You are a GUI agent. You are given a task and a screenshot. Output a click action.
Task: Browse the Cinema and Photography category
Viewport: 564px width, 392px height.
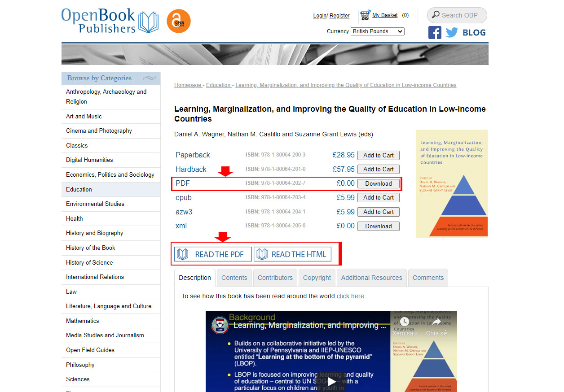tap(111, 131)
